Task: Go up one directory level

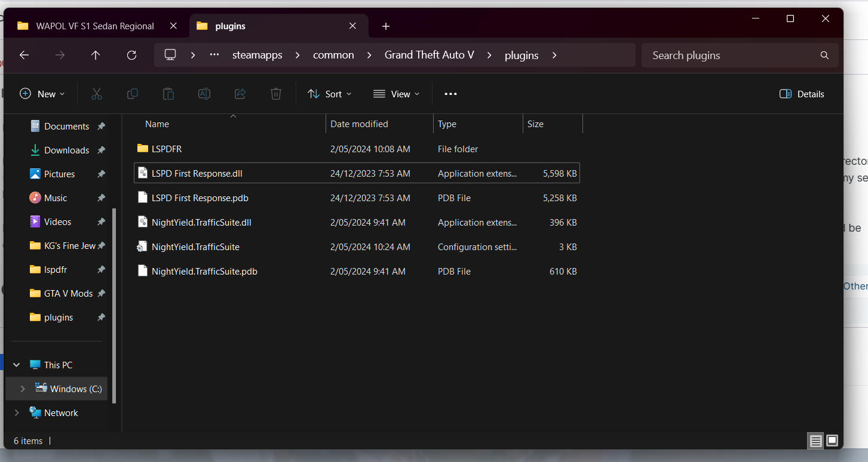Action: (x=96, y=55)
